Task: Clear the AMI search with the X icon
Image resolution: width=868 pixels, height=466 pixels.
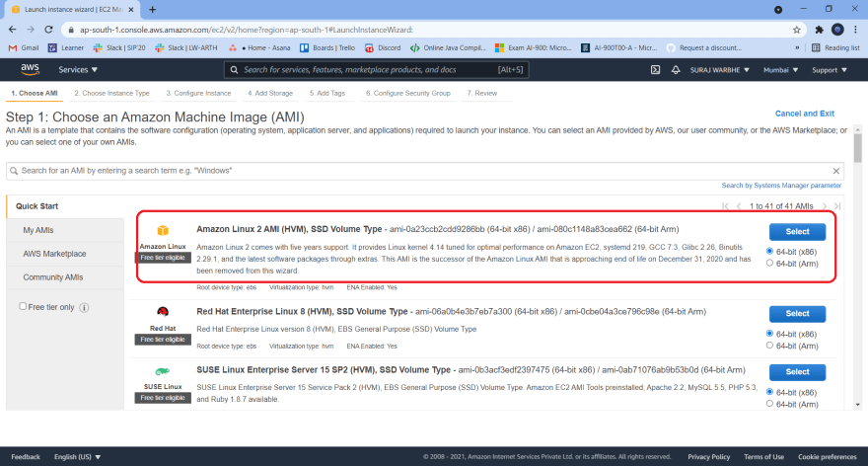Action: [x=835, y=171]
